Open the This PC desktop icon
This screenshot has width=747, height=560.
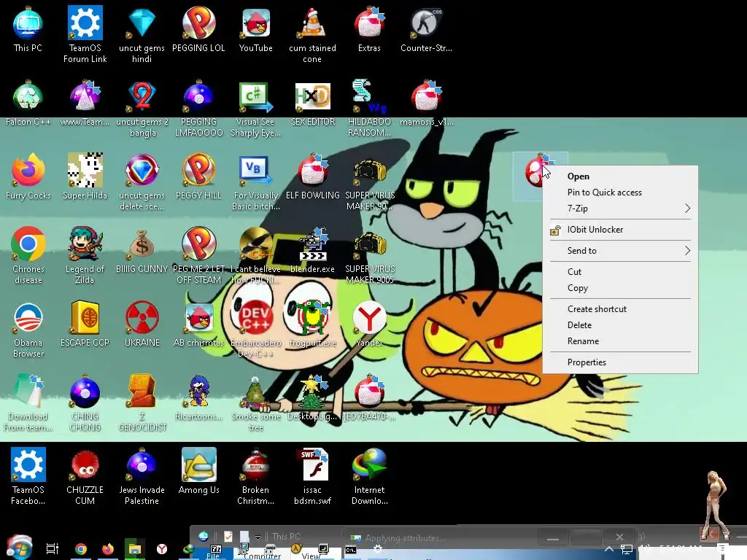(28, 28)
